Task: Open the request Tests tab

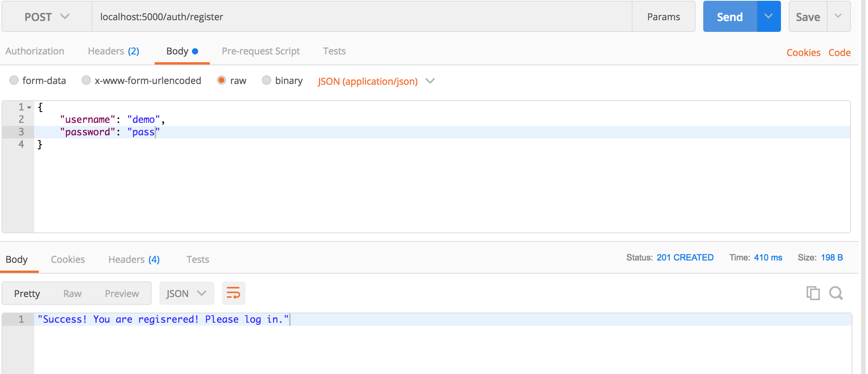Action: click(x=335, y=51)
